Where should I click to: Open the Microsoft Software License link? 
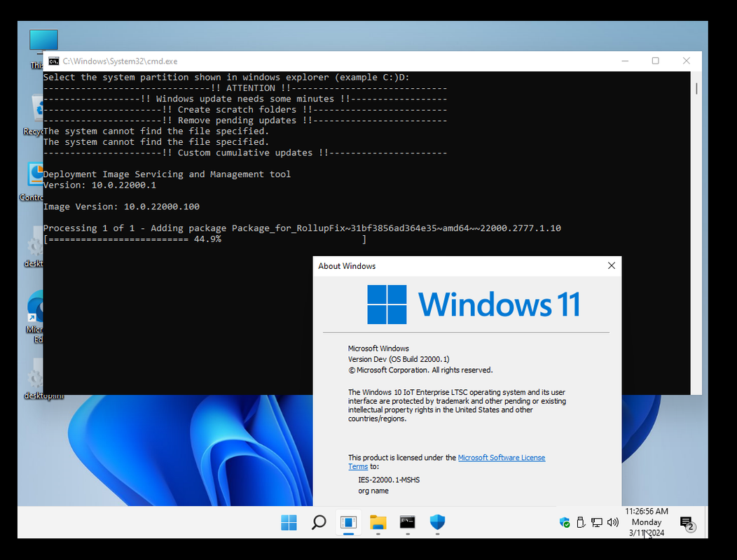pyautogui.click(x=502, y=458)
